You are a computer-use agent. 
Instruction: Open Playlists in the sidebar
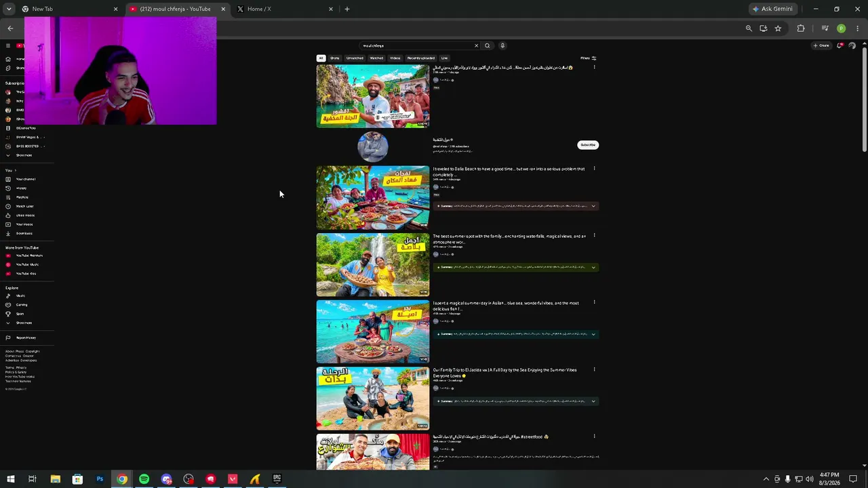(x=22, y=197)
